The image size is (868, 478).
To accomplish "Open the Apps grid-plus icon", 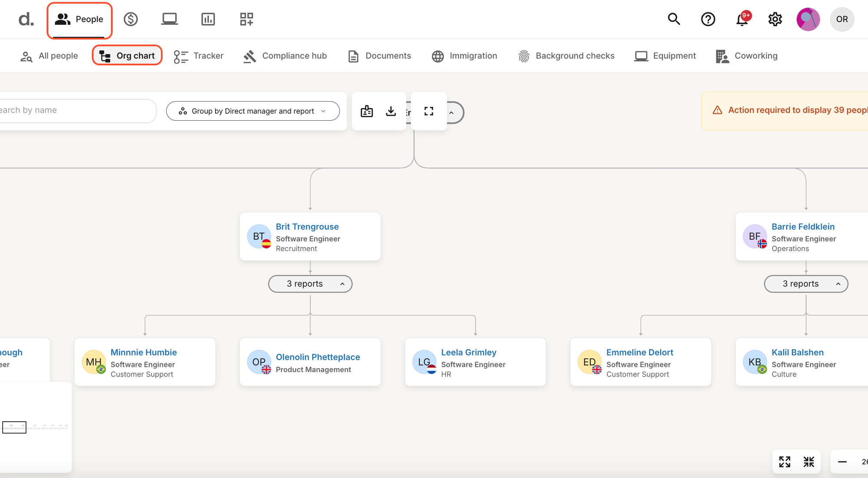I will (x=247, y=19).
